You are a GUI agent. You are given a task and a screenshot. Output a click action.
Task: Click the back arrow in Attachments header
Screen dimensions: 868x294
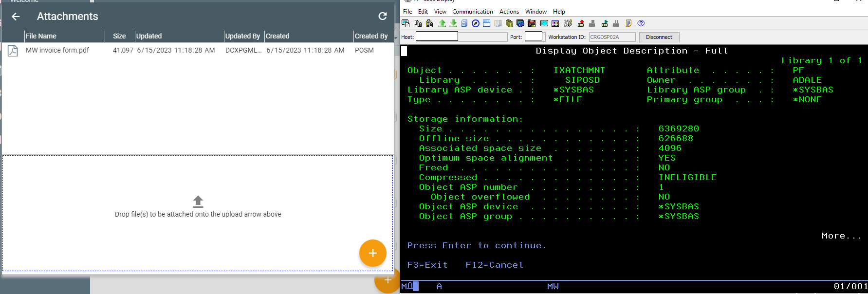(x=16, y=17)
